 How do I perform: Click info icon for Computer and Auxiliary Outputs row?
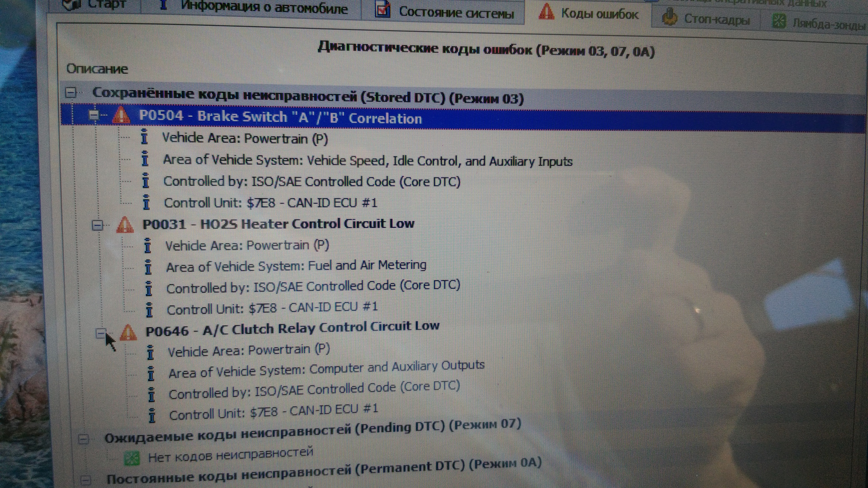[151, 373]
